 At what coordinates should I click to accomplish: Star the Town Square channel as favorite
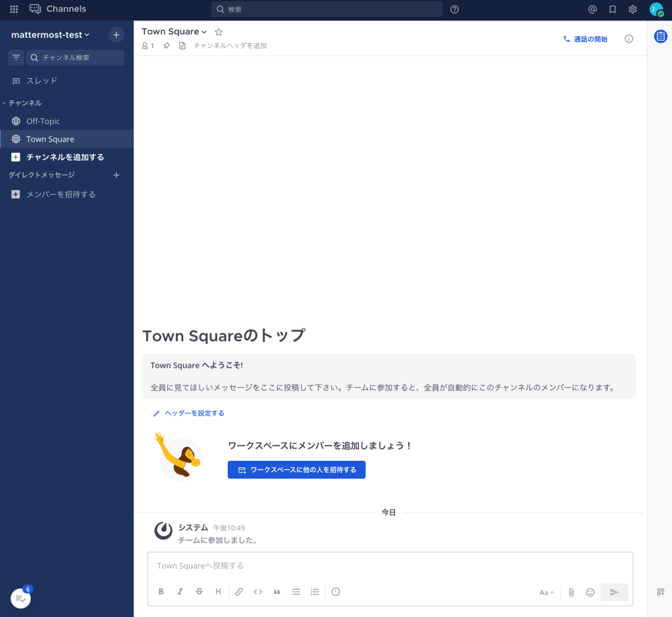[x=219, y=32]
